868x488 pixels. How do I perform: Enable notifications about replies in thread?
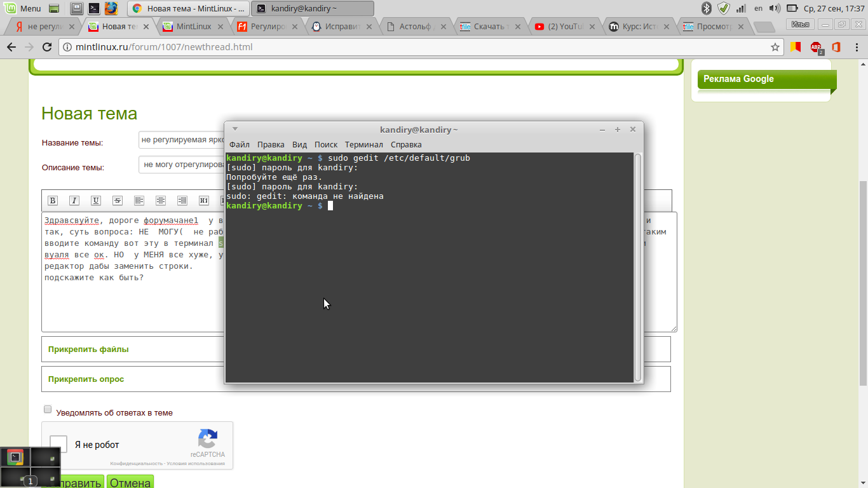(x=48, y=410)
